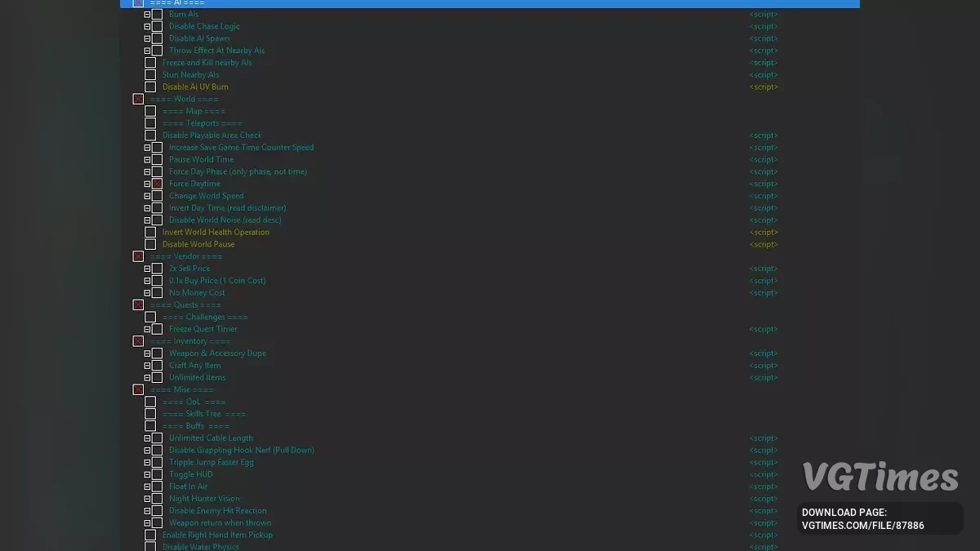Collapse the Freeze Quest Timer entry
980x551 pixels.
pyautogui.click(x=148, y=329)
